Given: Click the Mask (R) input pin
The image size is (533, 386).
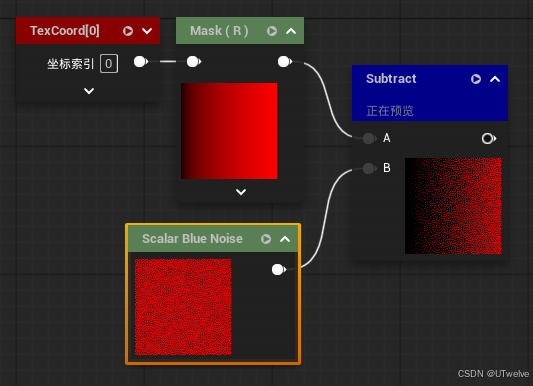Looking at the screenshot, I should click(x=194, y=62).
